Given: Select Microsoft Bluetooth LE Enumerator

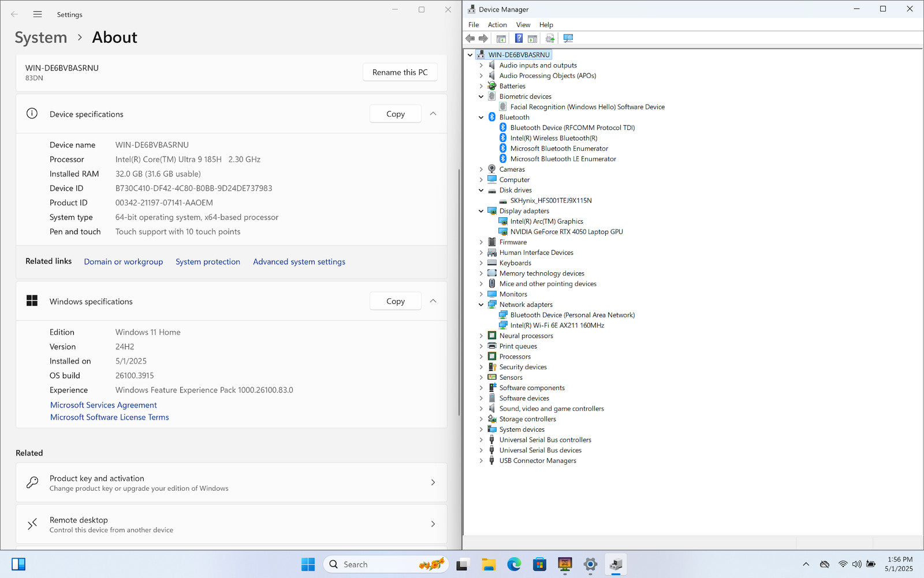Looking at the screenshot, I should [563, 159].
